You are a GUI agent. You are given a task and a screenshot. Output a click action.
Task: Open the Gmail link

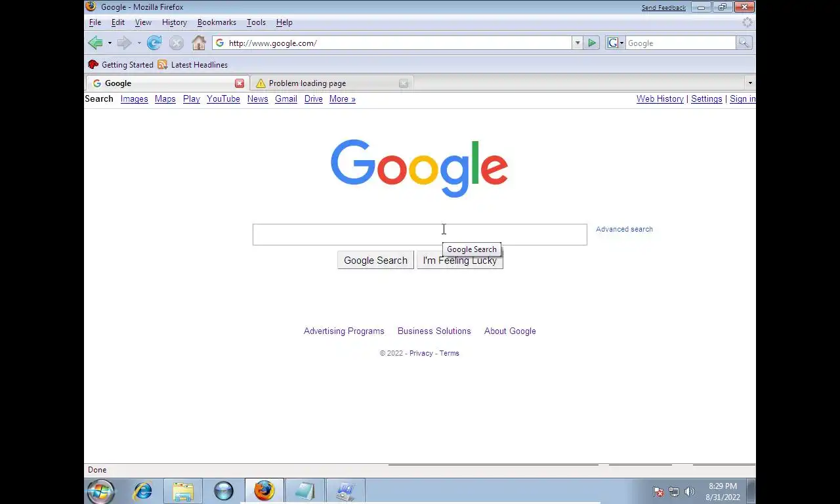point(286,99)
